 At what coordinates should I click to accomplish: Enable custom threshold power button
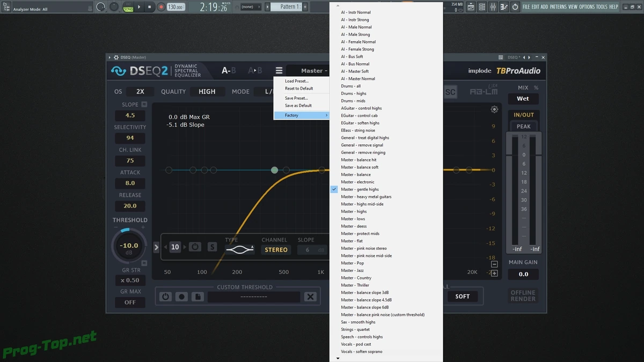pos(166,297)
